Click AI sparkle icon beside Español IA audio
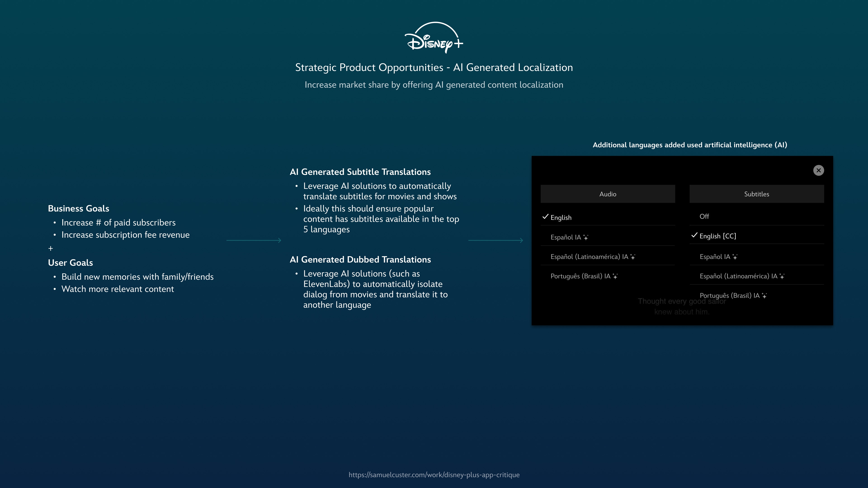The image size is (868, 488). pyautogui.click(x=586, y=237)
